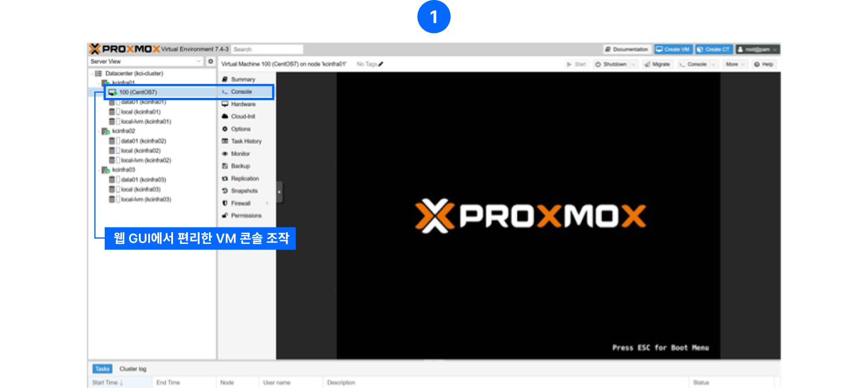868x388 pixels.
Task: Select storage data01 (kcinfra02)
Action: (143, 141)
